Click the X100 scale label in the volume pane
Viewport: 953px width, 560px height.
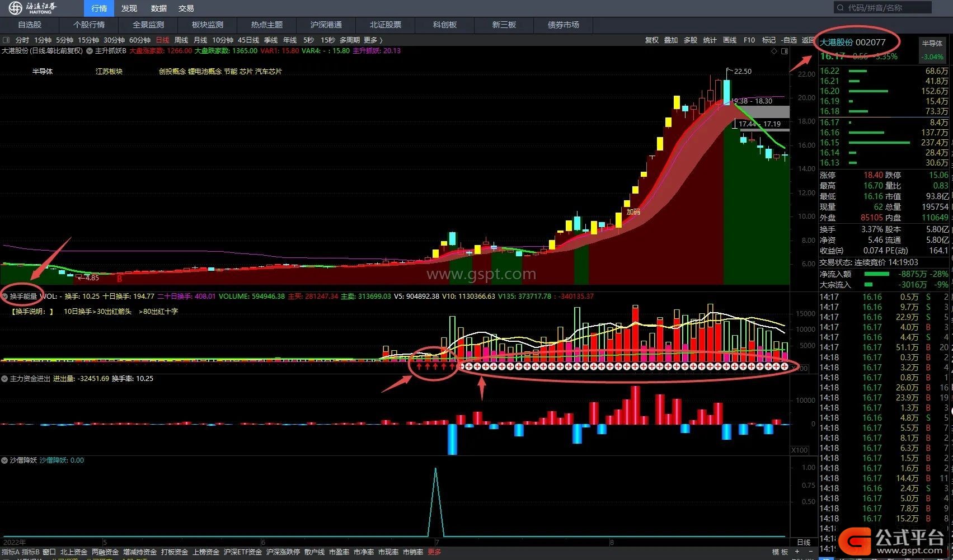800,368
